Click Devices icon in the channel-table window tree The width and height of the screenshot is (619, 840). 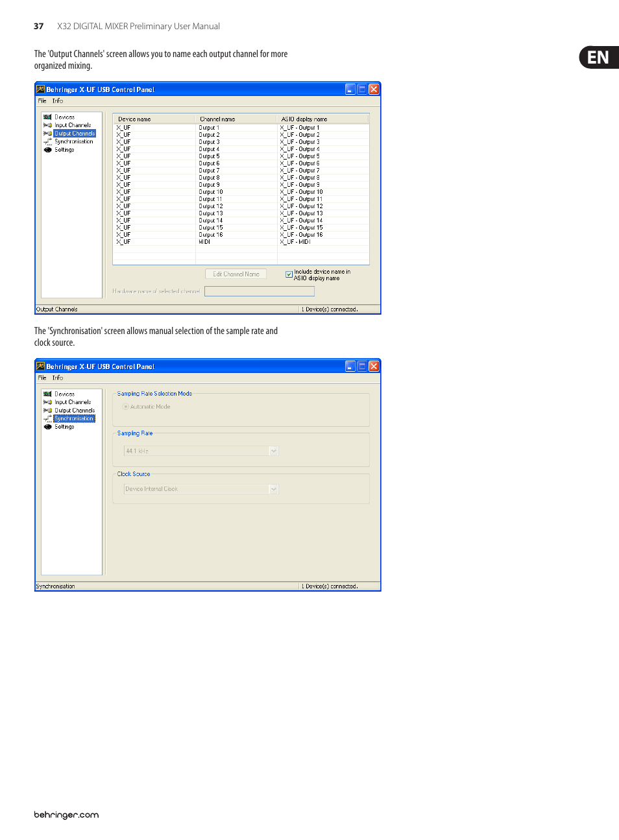(x=47, y=117)
